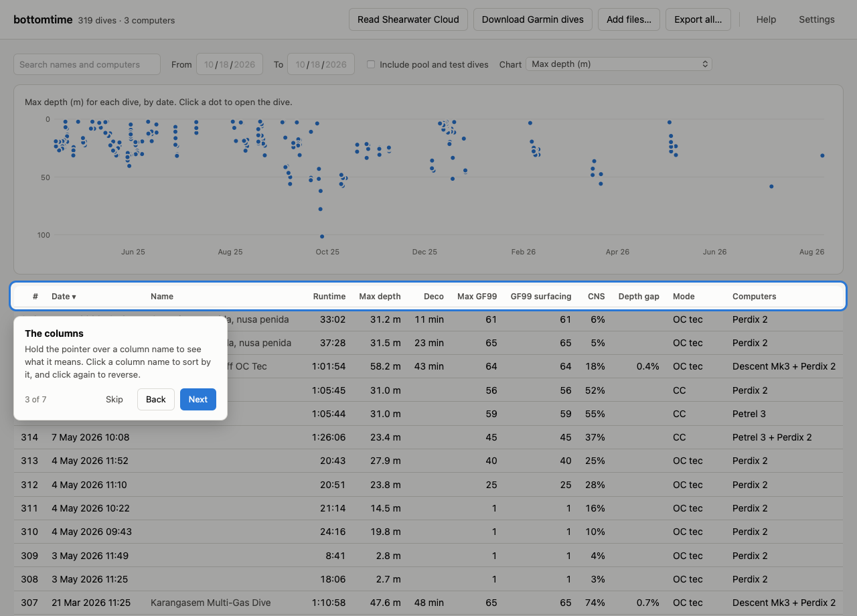Sort by GF99 surfacing column

541,296
